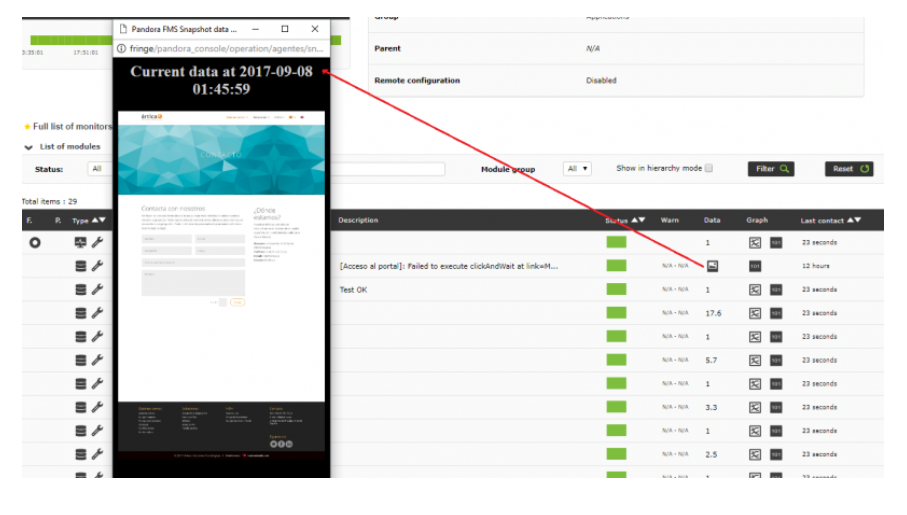Open the 101 data icon in the Test OK row

(x=776, y=289)
